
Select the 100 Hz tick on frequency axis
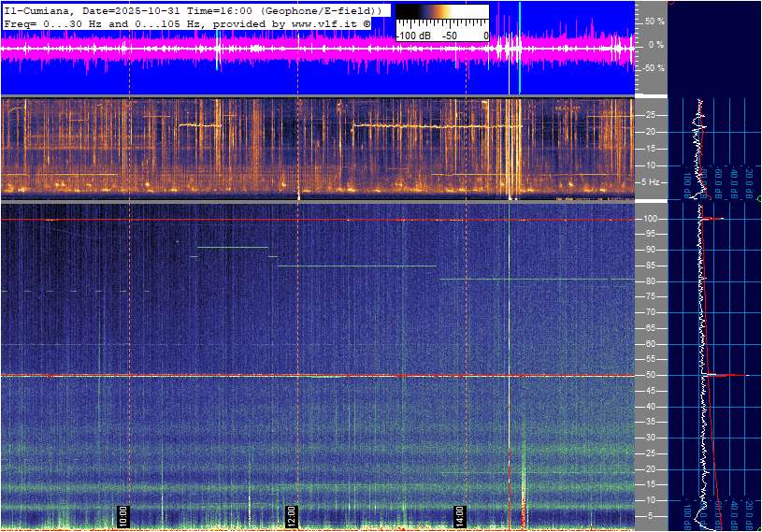coord(651,219)
